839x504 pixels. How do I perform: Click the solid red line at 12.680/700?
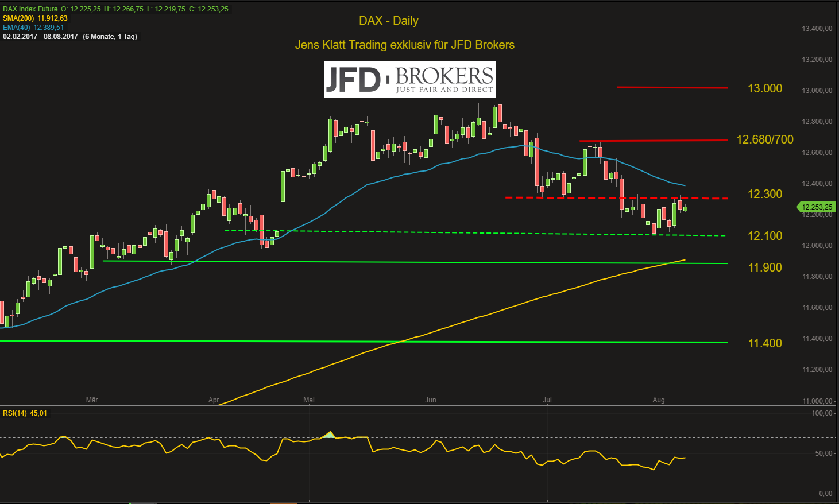pyautogui.click(x=654, y=141)
